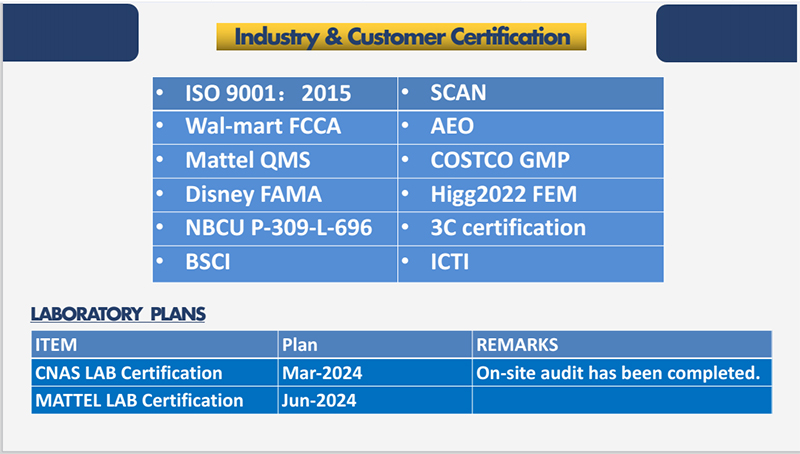
Task: Click the LABORATORY PLANS heading
Action: point(118,314)
